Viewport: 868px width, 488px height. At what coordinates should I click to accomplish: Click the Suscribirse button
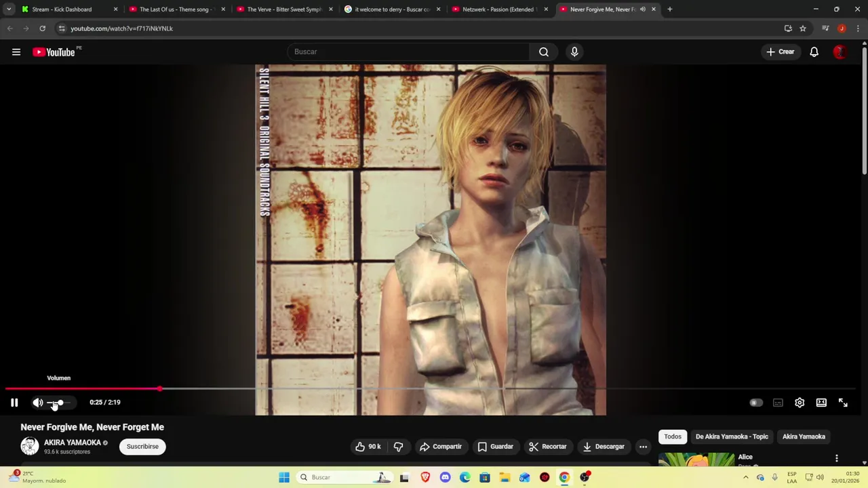pyautogui.click(x=142, y=447)
